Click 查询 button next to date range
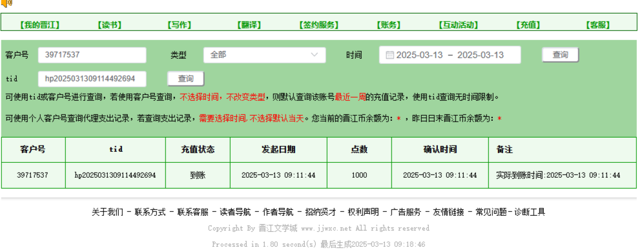 coord(560,55)
